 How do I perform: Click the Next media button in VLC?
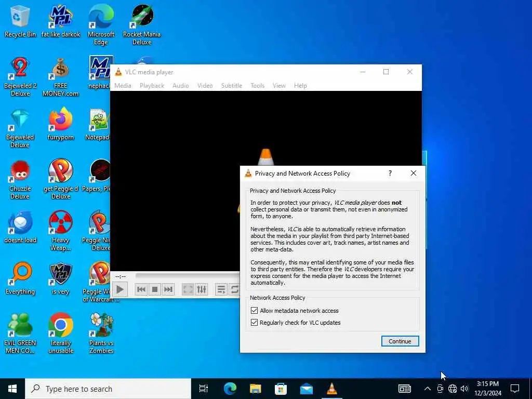click(x=168, y=289)
